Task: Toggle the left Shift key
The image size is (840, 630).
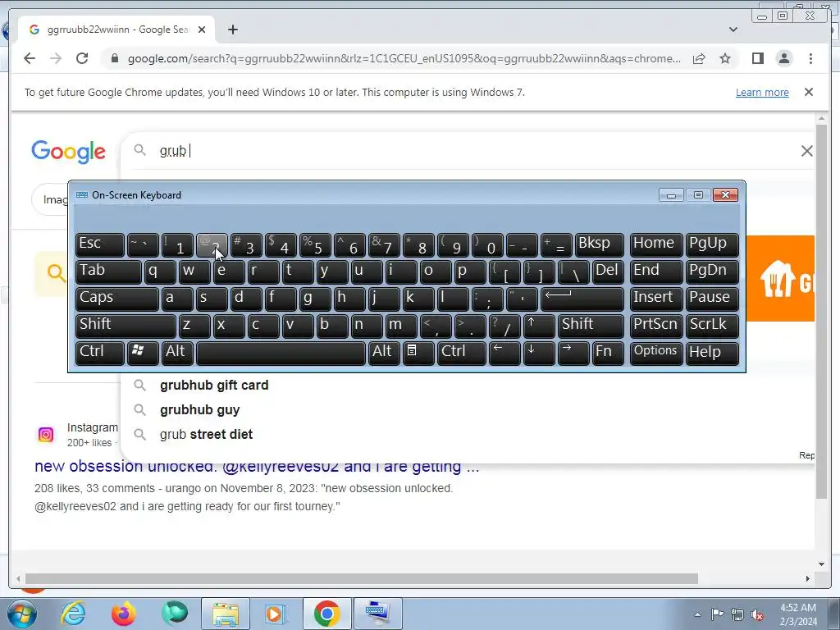Action: pyautogui.click(x=126, y=326)
